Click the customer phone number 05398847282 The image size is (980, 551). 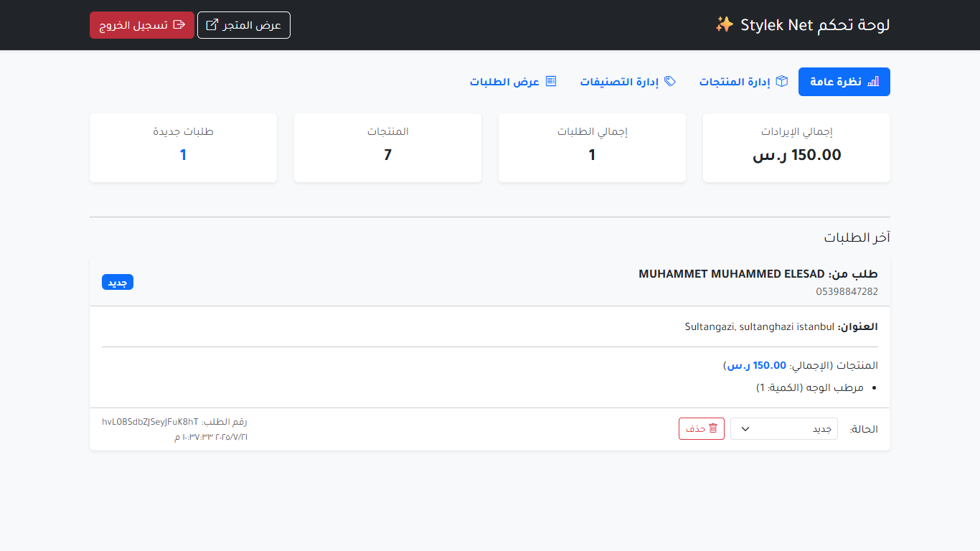click(x=847, y=291)
